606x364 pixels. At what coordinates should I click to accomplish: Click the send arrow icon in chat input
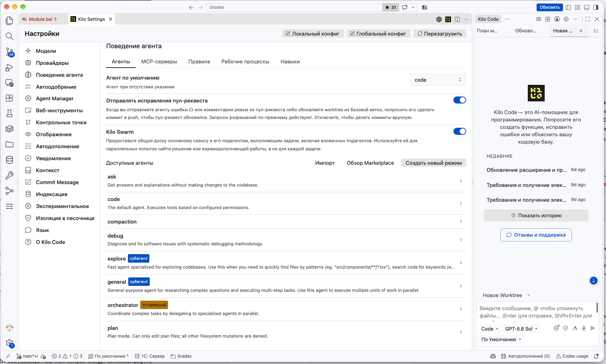pyautogui.click(x=593, y=328)
